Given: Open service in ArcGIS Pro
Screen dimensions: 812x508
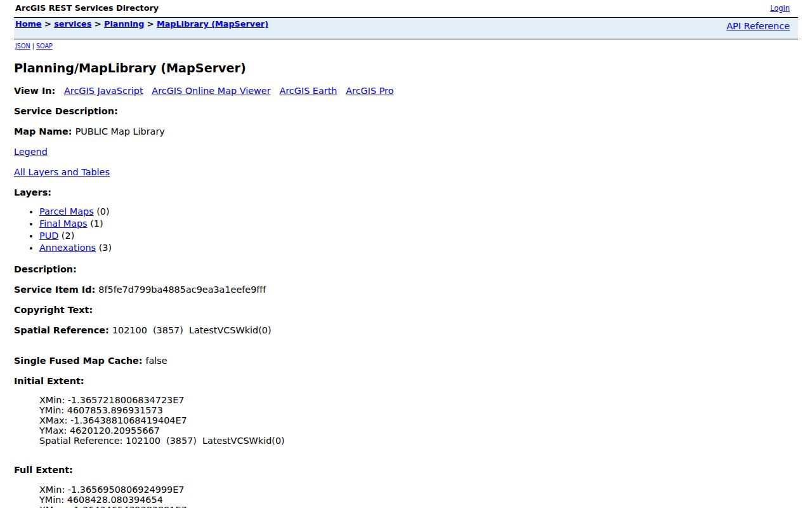Looking at the screenshot, I should click(370, 91).
